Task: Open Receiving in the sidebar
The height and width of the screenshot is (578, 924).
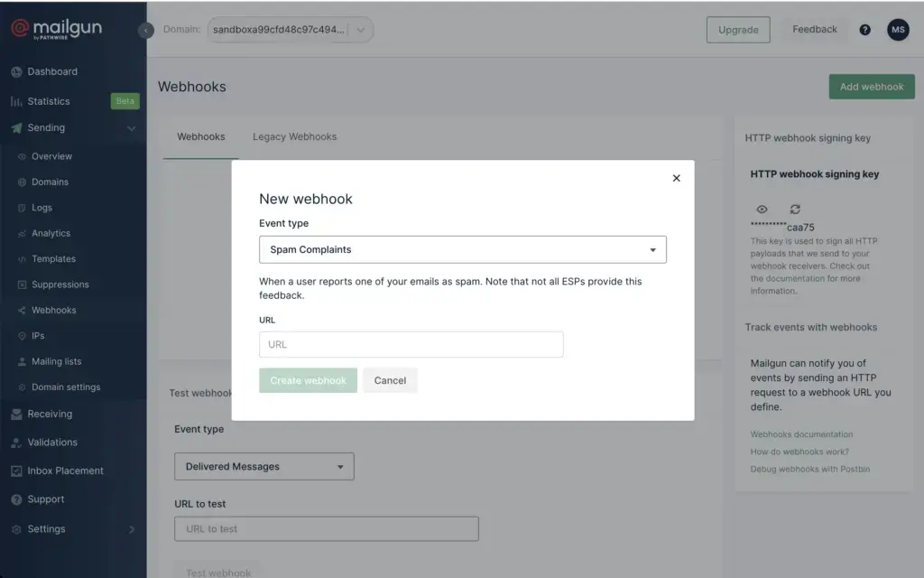Action: [50, 414]
